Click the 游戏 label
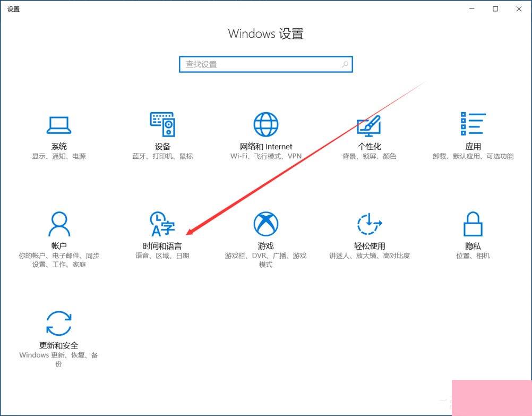The width and height of the screenshot is (532, 416). (x=265, y=246)
